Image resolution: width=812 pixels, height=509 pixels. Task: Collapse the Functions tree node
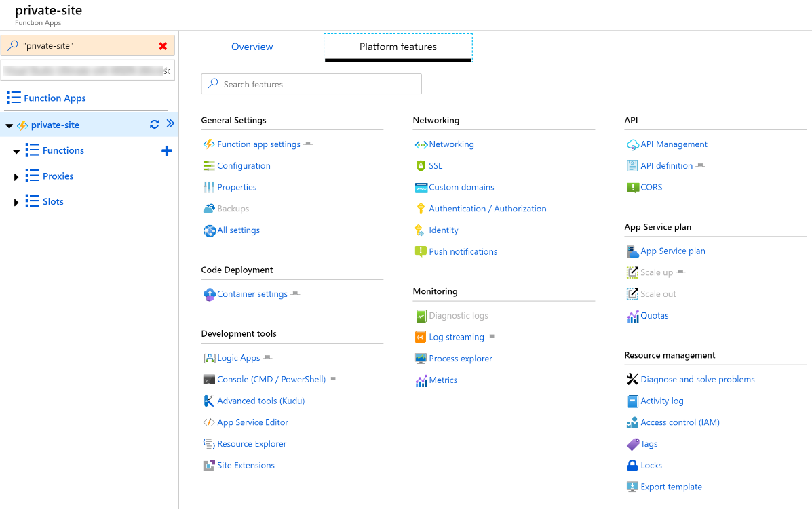point(16,152)
